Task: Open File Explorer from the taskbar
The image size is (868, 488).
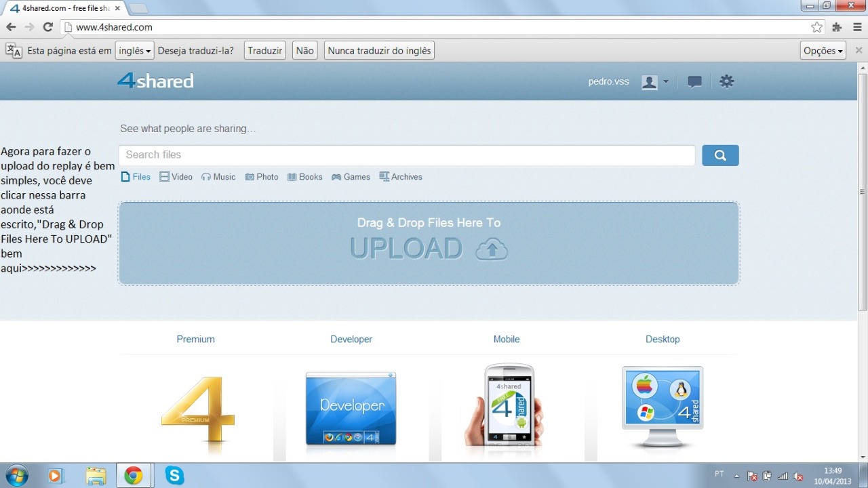Action: point(96,476)
